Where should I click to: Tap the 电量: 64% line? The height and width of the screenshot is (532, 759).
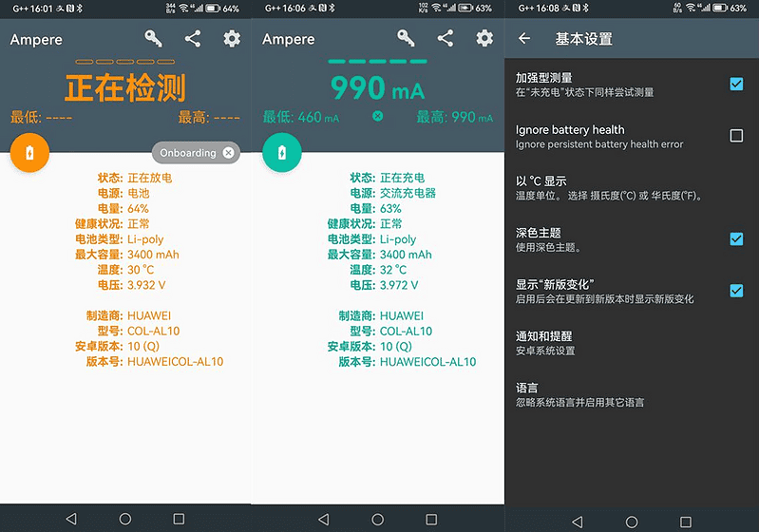pyautogui.click(x=123, y=209)
